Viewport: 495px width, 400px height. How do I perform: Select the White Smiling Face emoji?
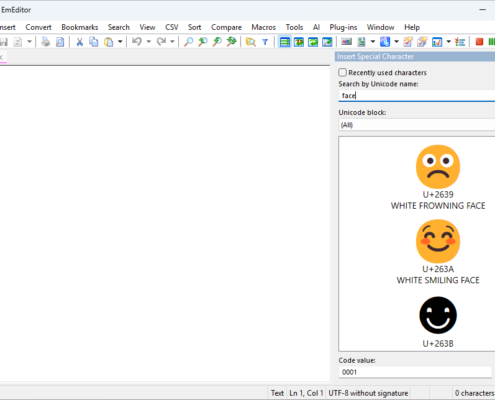[438, 241]
